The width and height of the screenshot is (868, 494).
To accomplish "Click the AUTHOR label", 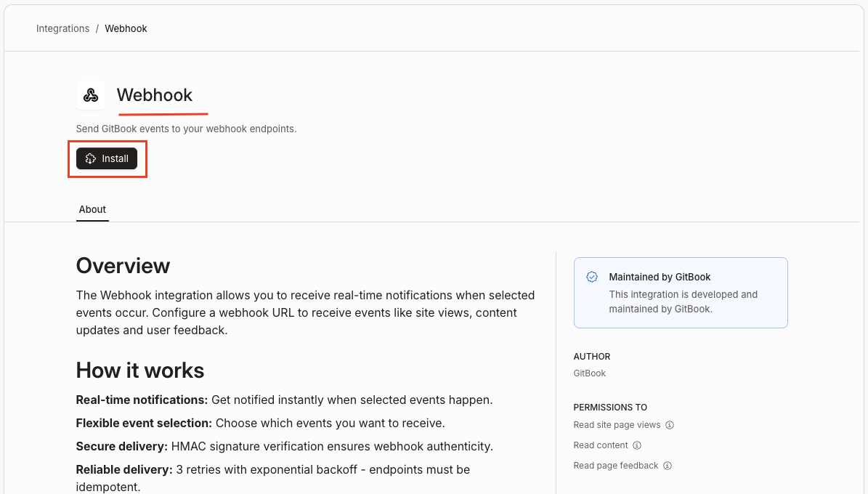I will 592,357.
